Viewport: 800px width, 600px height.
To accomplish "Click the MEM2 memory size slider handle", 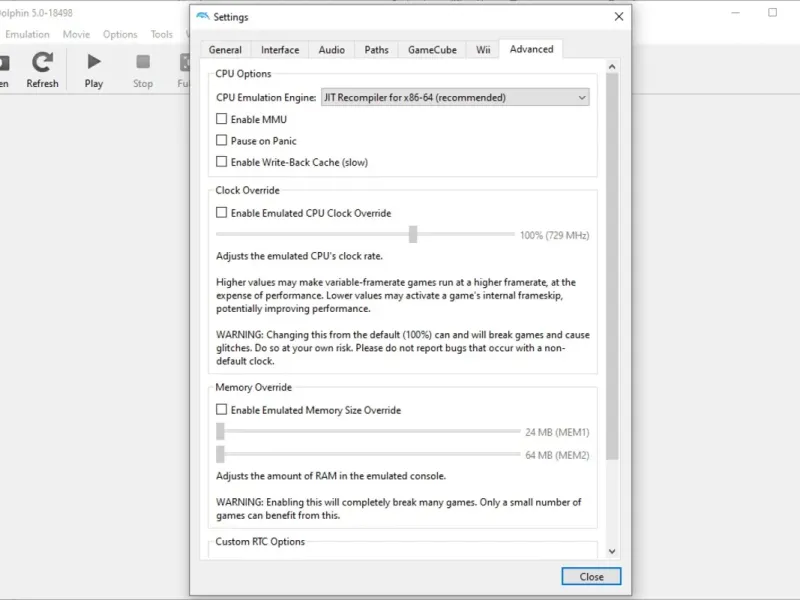I will [x=220, y=454].
